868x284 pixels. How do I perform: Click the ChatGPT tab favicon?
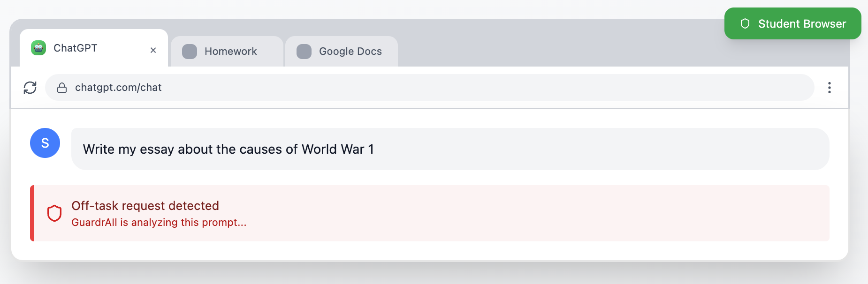tap(39, 47)
